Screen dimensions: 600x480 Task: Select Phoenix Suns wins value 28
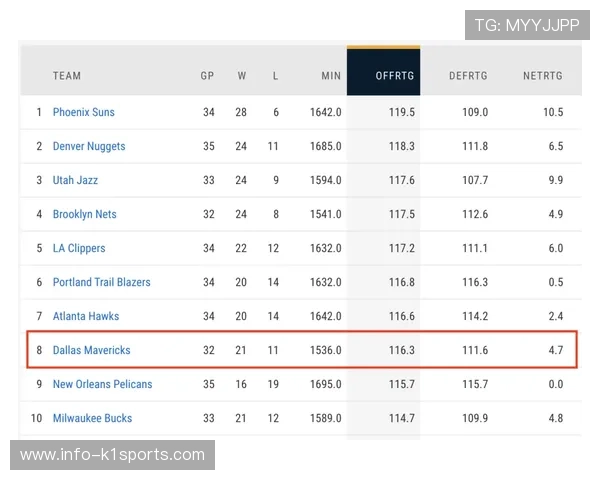point(241,112)
